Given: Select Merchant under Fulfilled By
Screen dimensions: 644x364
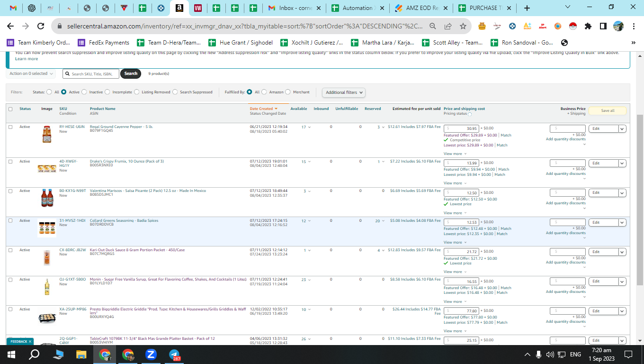Looking at the screenshot, I should point(288,92).
